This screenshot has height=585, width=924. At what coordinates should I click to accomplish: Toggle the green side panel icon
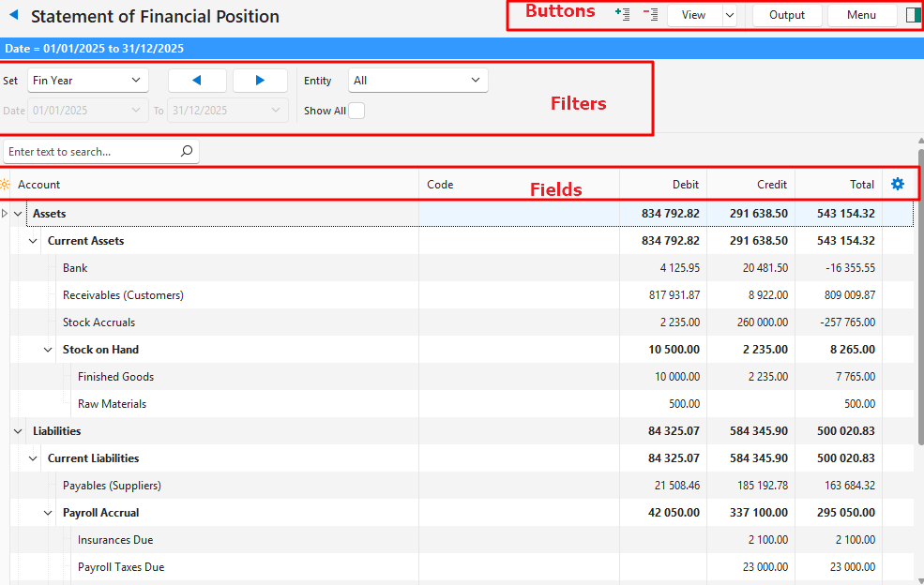(x=913, y=15)
